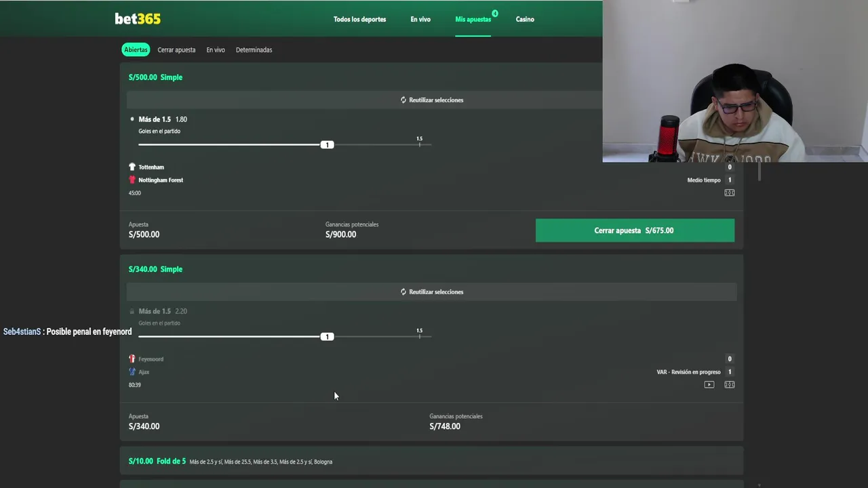The width and height of the screenshot is (868, 488).
Task: Click the 45:00 match clock
Action: point(135,192)
